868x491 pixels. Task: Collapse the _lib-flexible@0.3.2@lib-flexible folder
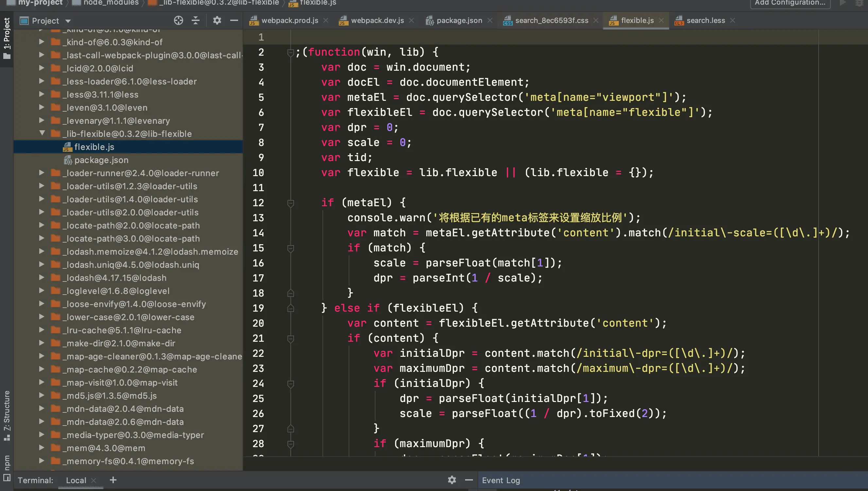42,134
